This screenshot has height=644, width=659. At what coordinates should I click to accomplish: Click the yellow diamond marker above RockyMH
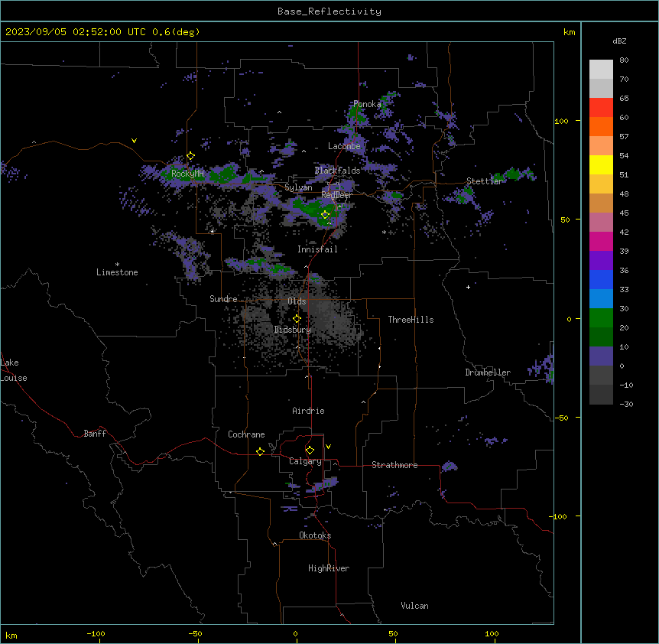pyautogui.click(x=190, y=156)
